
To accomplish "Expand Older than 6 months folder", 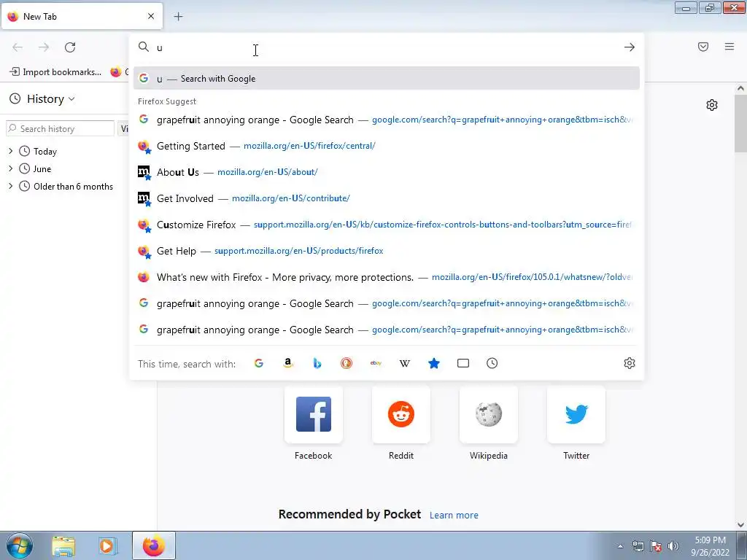I will pos(10,186).
